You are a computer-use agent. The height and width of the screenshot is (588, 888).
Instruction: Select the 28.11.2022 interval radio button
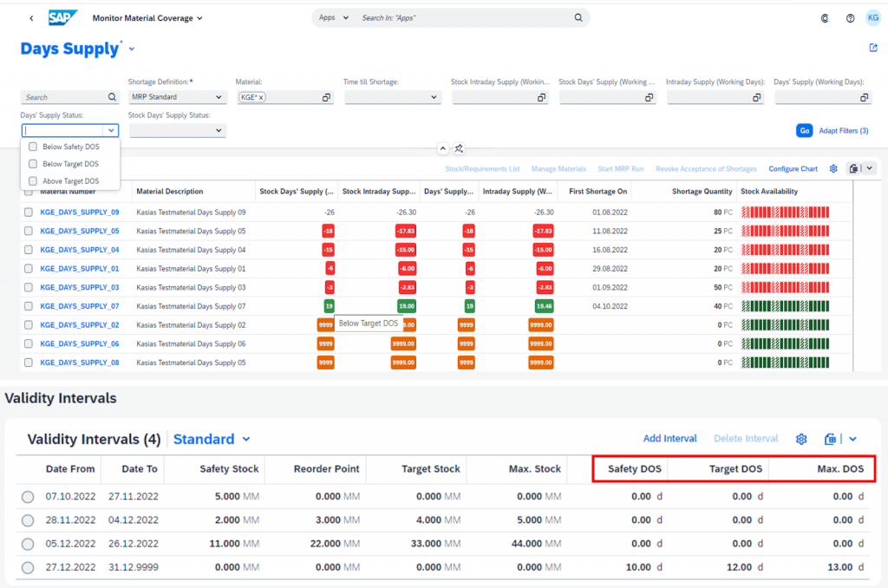pos(28,520)
